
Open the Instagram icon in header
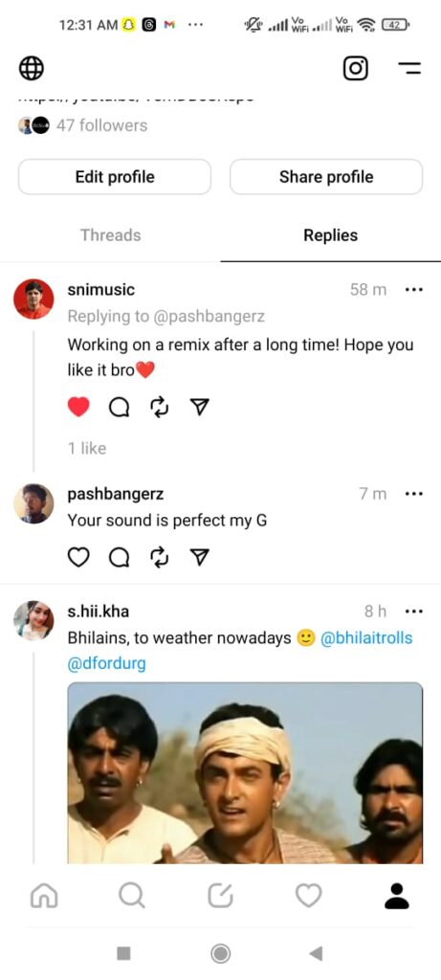(356, 68)
